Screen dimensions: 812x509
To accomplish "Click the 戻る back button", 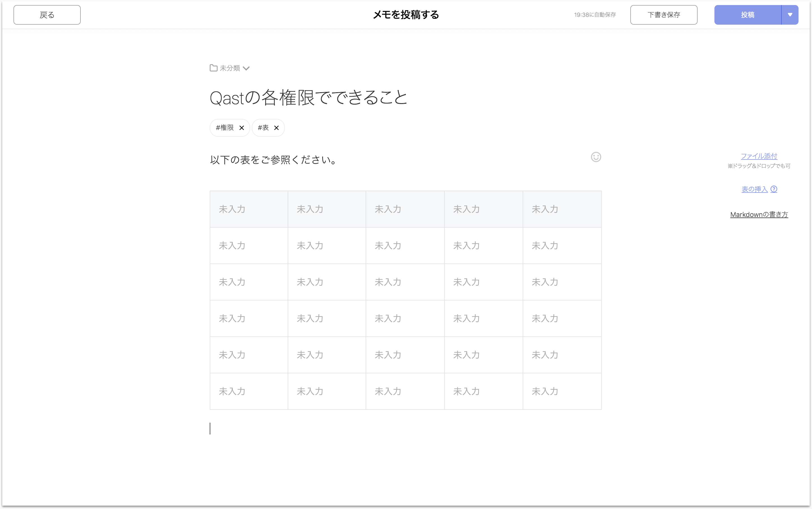I will pyautogui.click(x=47, y=15).
